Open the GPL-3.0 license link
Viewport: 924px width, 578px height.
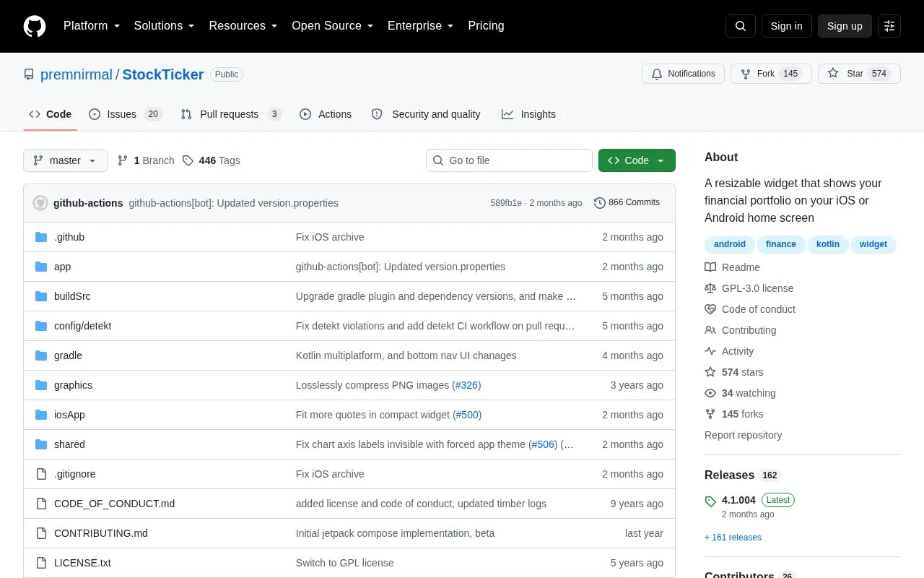[749, 288]
